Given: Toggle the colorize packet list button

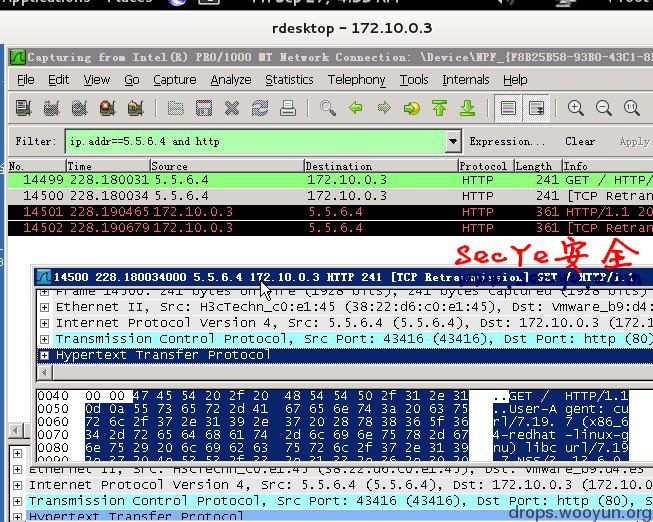Looking at the screenshot, I should click(x=508, y=108).
